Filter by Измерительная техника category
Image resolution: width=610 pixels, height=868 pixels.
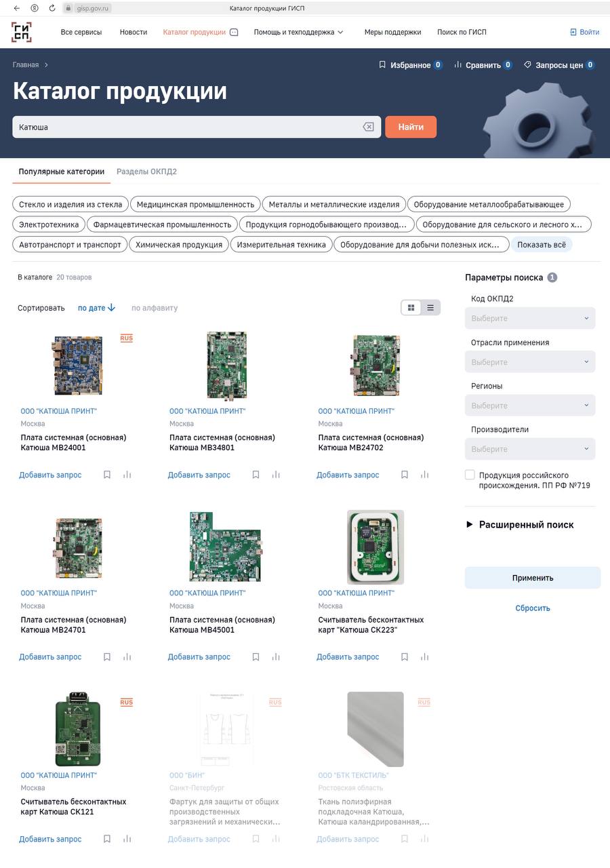tap(281, 244)
